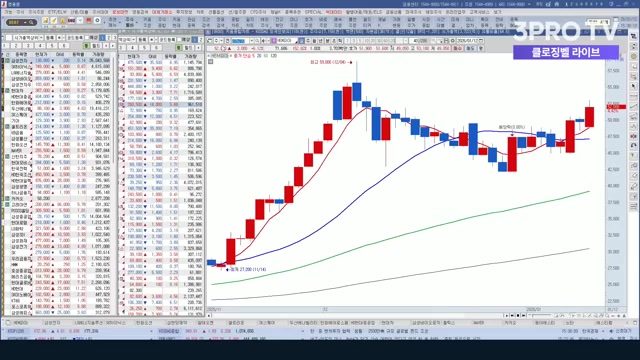The width and height of the screenshot is (640, 360).
Task: Select page 1 tab in the left watchlist
Action: pos(102,38)
